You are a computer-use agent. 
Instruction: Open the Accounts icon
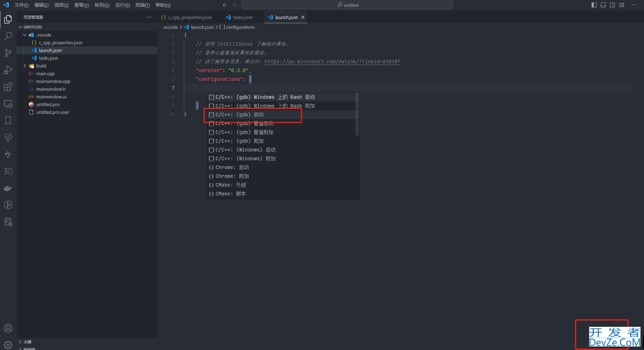coord(8,328)
